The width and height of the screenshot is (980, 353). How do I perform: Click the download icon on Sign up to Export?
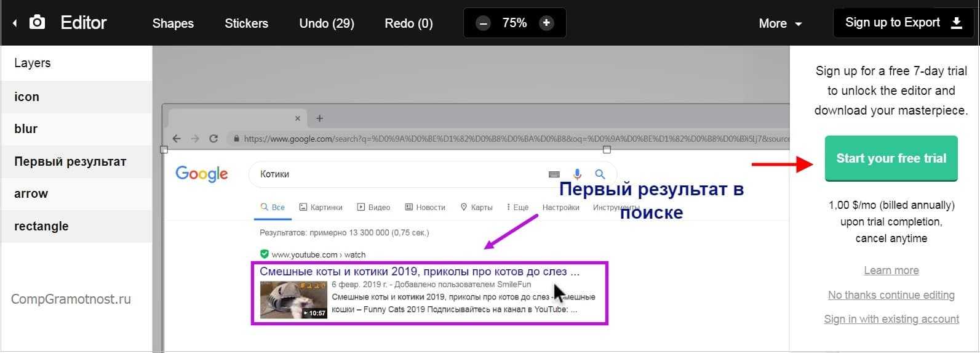[957, 23]
